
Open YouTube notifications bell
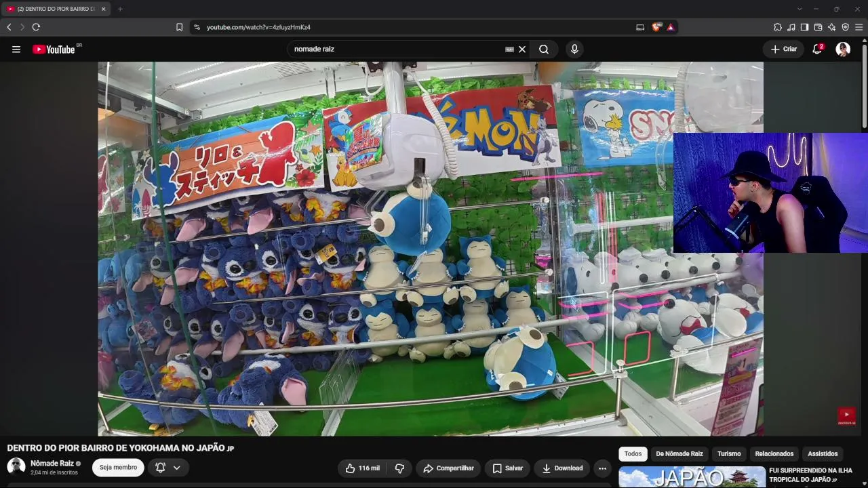click(818, 49)
